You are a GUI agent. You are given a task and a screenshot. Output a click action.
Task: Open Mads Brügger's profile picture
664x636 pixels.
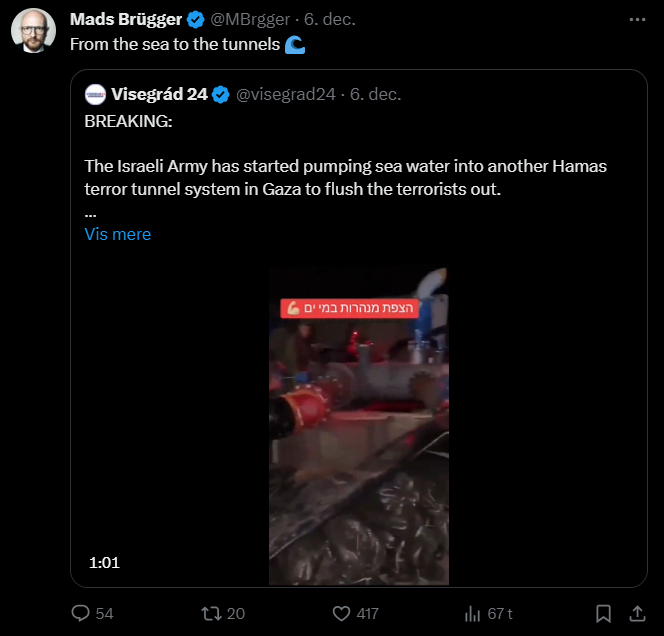click(x=33, y=32)
